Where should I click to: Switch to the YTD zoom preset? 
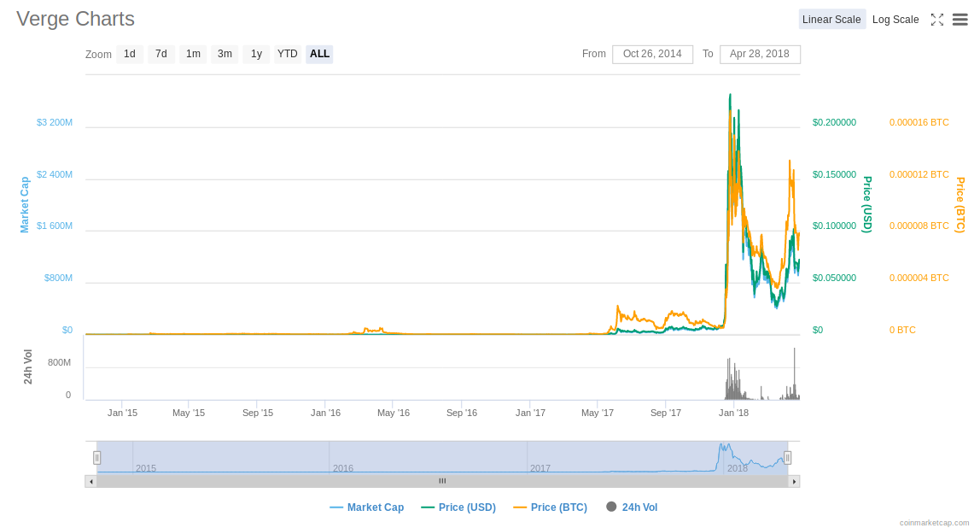[288, 54]
